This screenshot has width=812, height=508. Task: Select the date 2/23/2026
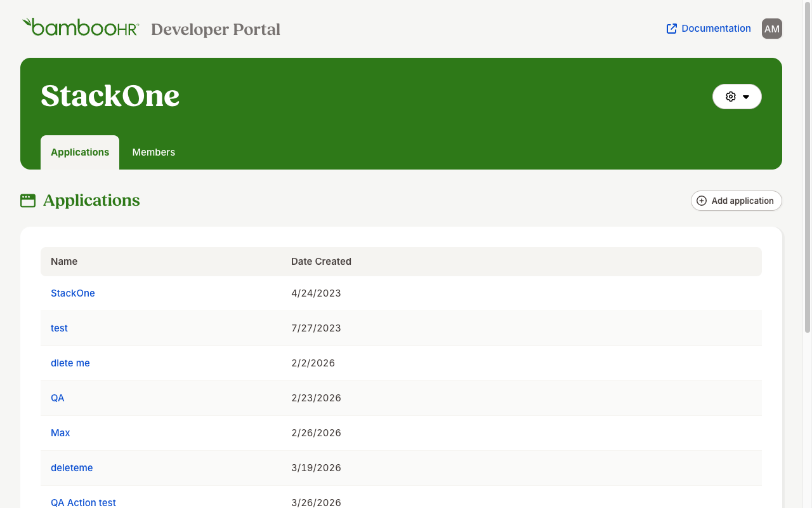316,398
